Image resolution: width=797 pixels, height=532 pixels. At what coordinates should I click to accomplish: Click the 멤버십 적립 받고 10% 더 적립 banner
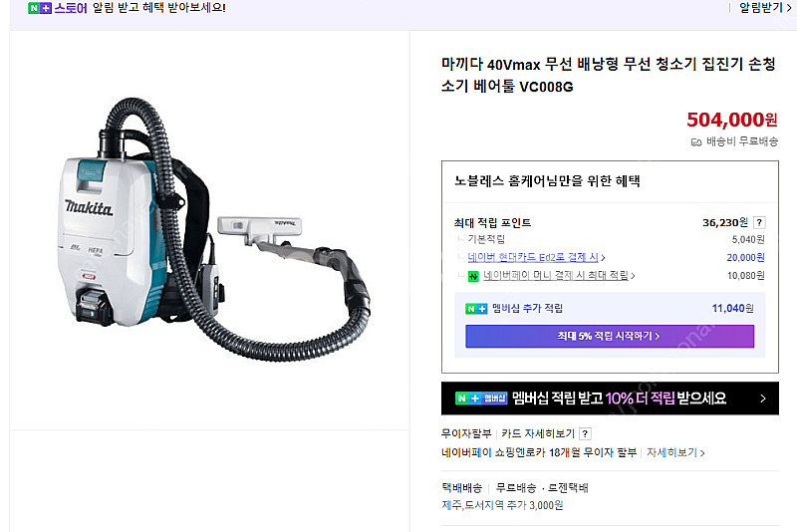tap(610, 399)
